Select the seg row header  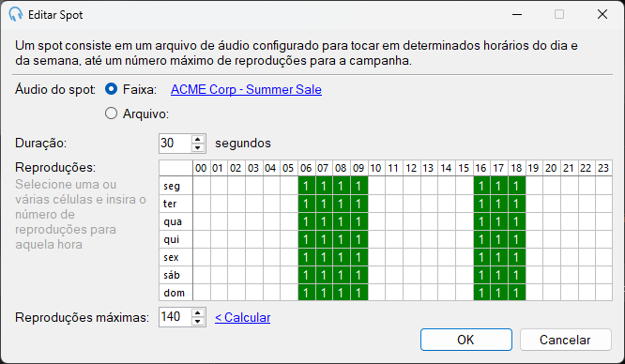point(175,186)
